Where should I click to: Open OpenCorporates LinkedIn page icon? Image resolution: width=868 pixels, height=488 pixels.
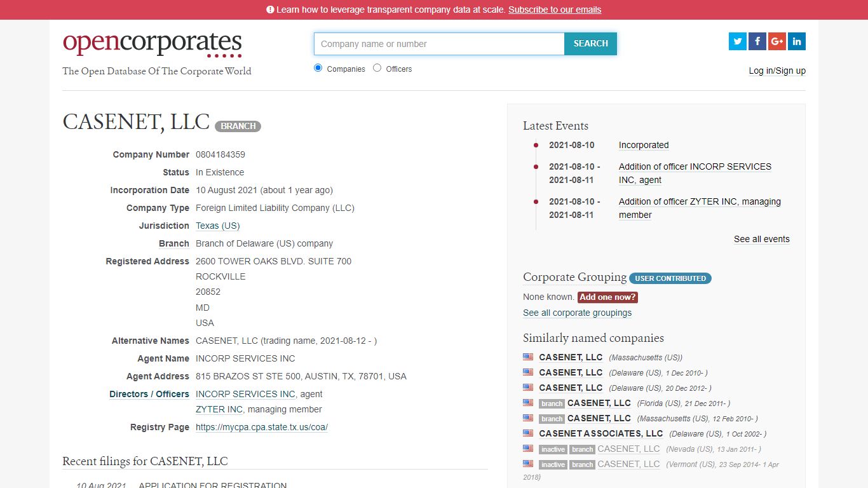tap(797, 41)
